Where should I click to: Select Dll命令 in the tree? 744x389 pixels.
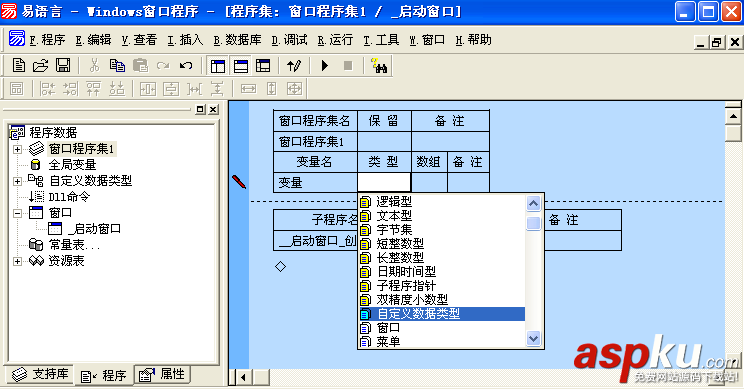[69, 197]
